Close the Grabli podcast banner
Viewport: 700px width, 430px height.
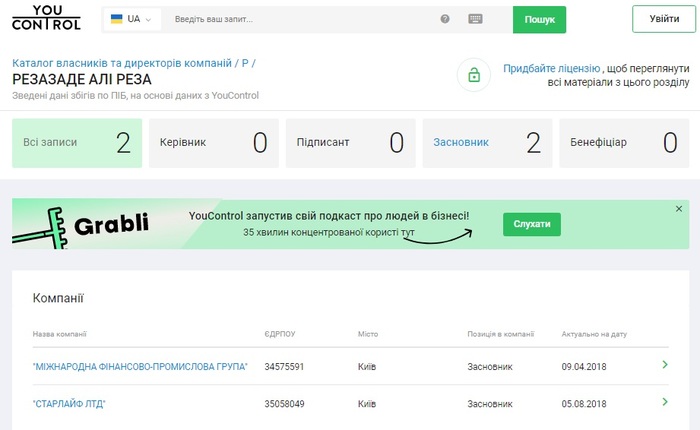pos(679,209)
